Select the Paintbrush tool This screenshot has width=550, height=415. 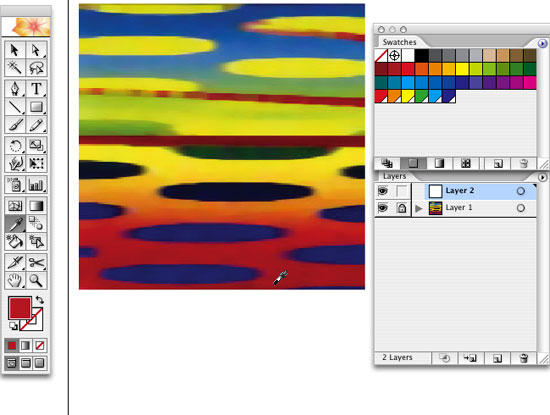(15, 124)
